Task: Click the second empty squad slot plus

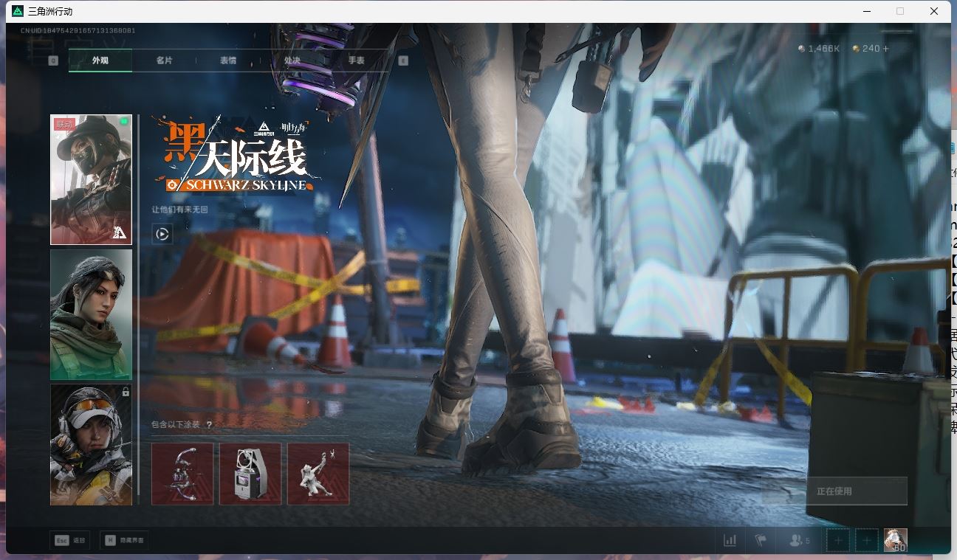Action: point(867,541)
